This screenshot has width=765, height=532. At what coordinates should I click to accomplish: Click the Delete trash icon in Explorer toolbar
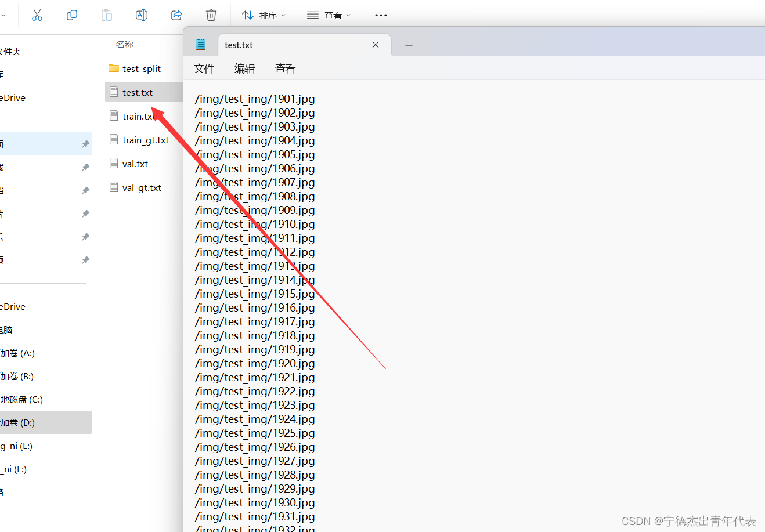pyautogui.click(x=211, y=15)
